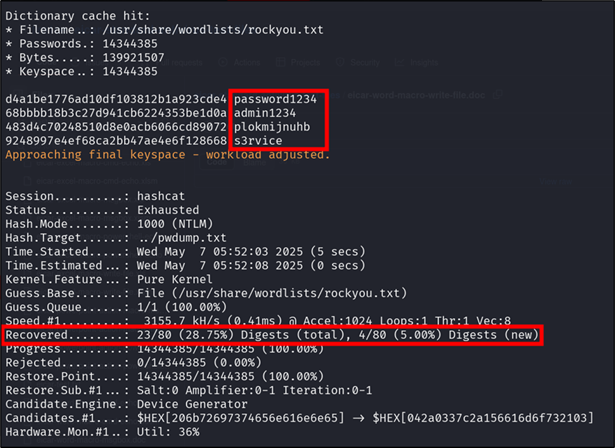
Task: Select the recovered password 's3rvice'
Action: tap(258, 141)
